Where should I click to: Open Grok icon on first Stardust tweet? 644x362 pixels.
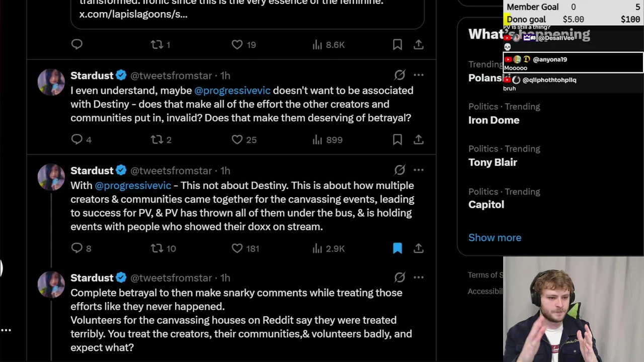[399, 75]
